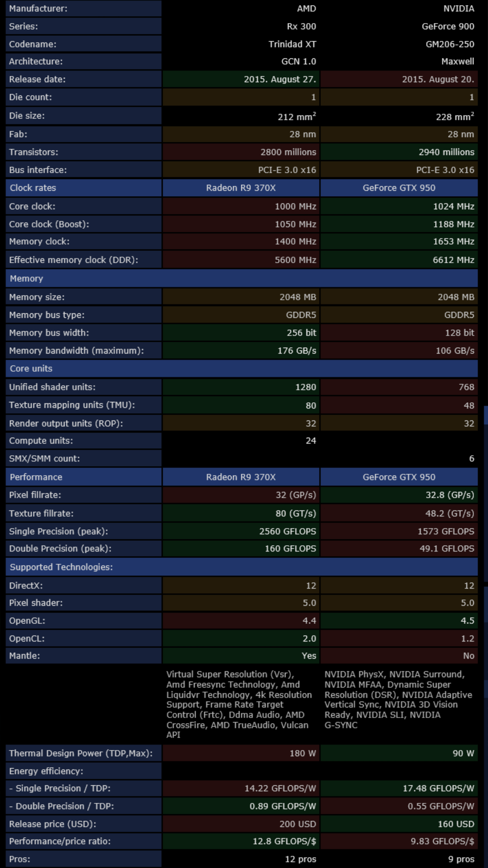Select the Supported Technologies section header
Viewport: 488px width, 868px height.
coord(242,567)
